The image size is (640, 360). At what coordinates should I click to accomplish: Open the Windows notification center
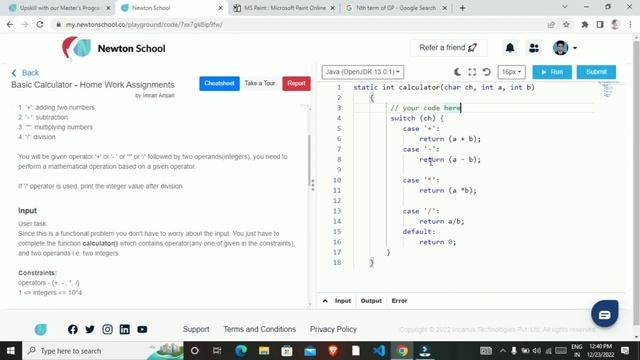(x=625, y=351)
